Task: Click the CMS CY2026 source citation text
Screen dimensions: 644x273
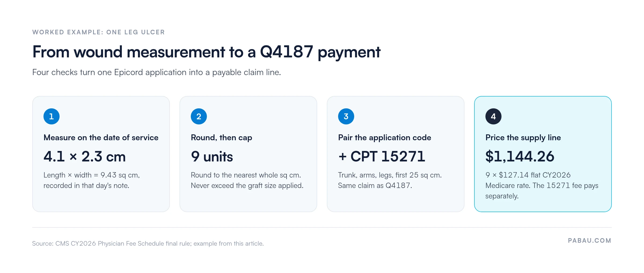Action: click(x=148, y=244)
